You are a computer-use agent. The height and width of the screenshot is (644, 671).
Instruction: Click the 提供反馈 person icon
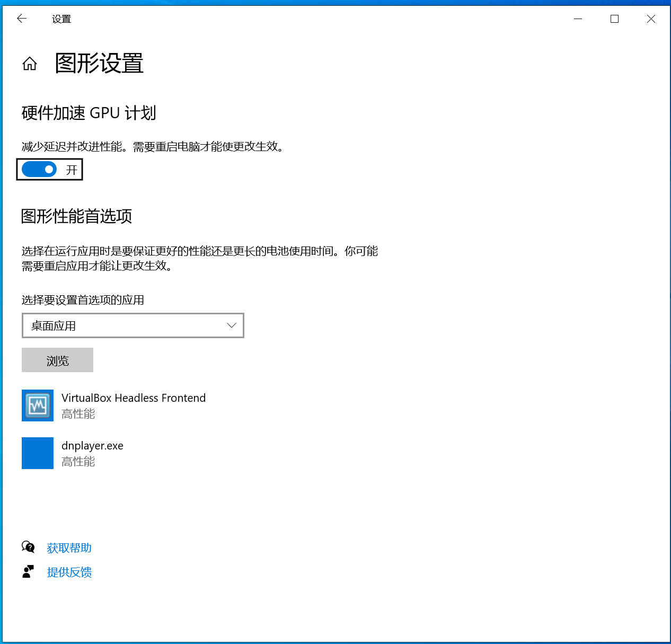28,571
